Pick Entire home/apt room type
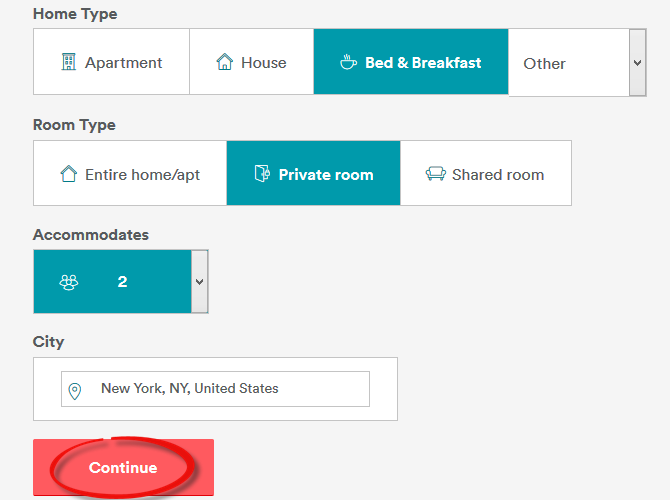The width and height of the screenshot is (670, 500). point(130,174)
